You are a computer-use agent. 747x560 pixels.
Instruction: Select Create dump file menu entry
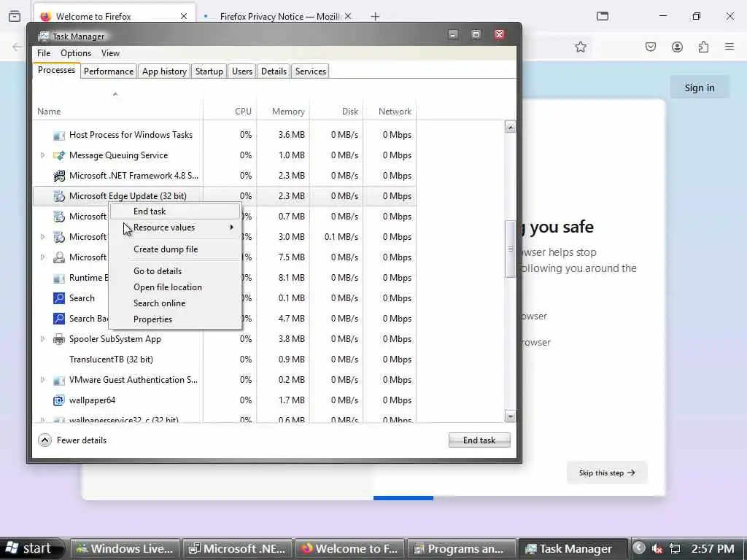coord(175,249)
